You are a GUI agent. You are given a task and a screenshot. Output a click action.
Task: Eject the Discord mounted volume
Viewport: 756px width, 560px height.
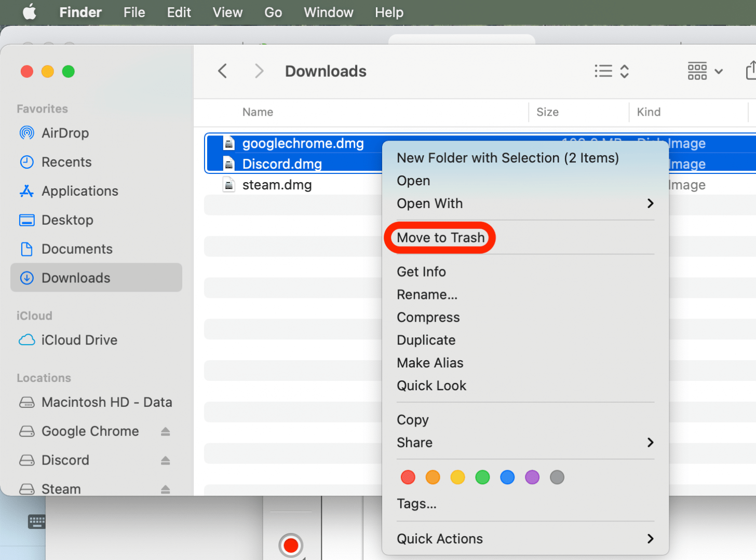coord(165,460)
